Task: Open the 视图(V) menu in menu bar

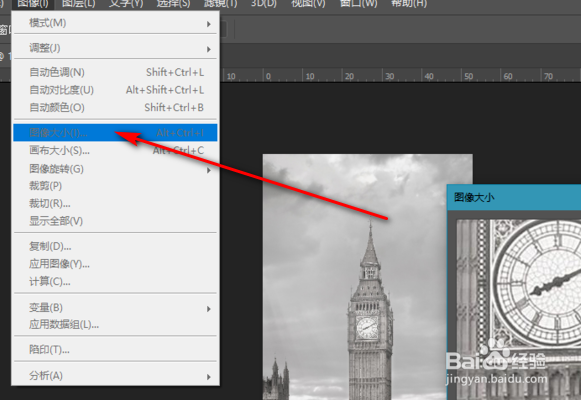Action: [308, 4]
